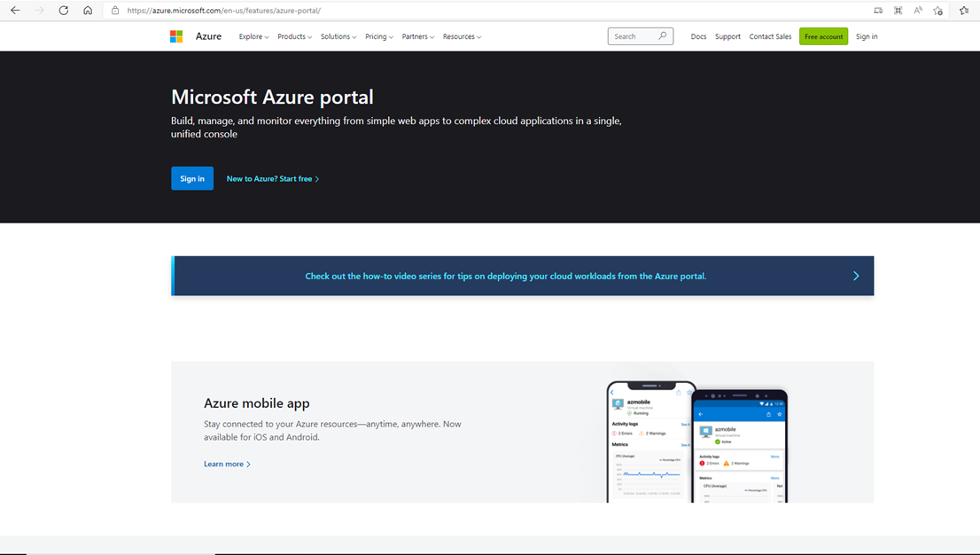Open Contact Sales link
The width and height of the screenshot is (980, 555).
pos(770,36)
